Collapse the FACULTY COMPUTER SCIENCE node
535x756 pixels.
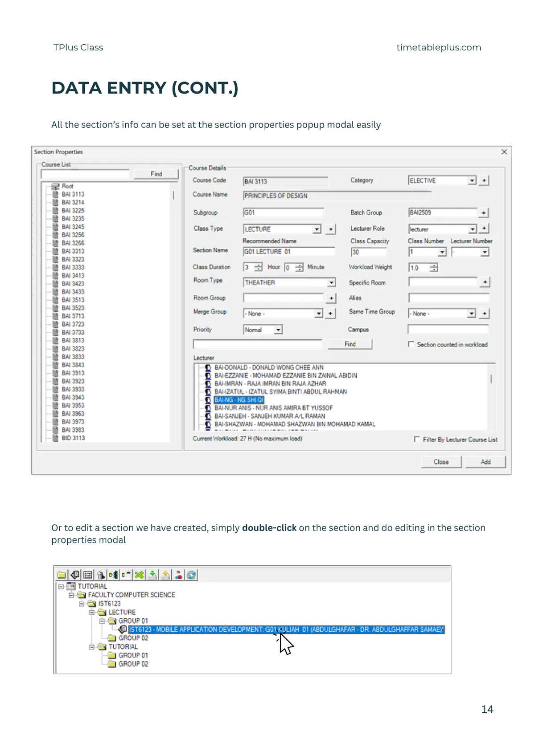click(x=71, y=595)
